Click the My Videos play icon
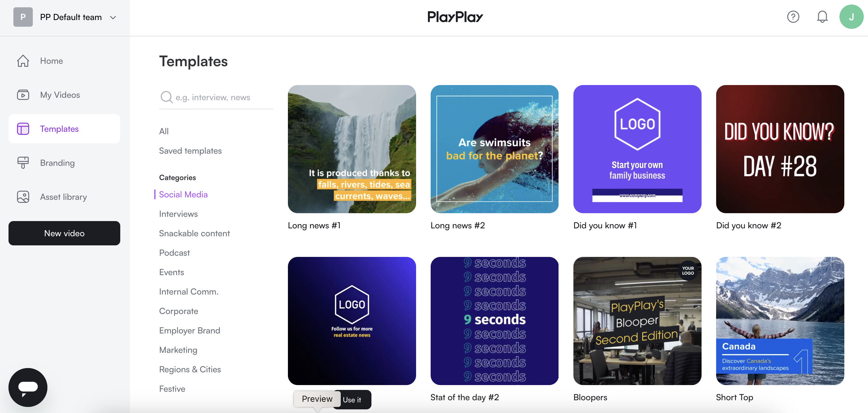868x413 pixels. tap(23, 95)
